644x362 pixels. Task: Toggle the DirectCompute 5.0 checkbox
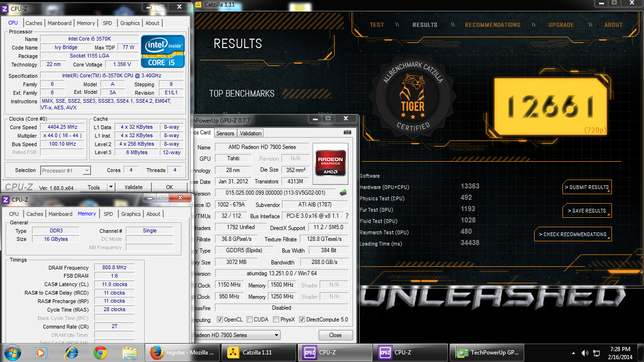point(302,320)
